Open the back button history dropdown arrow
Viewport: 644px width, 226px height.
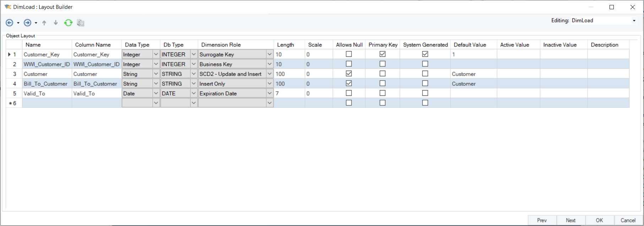coord(18,23)
